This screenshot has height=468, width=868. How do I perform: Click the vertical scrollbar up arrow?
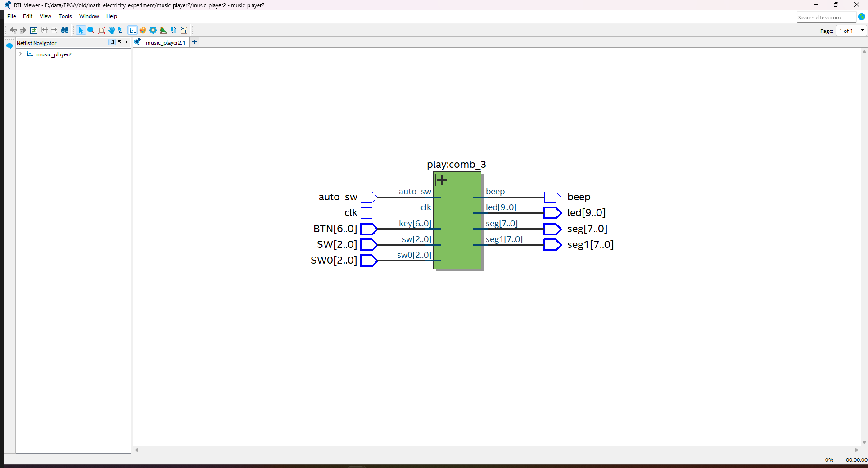(x=864, y=52)
